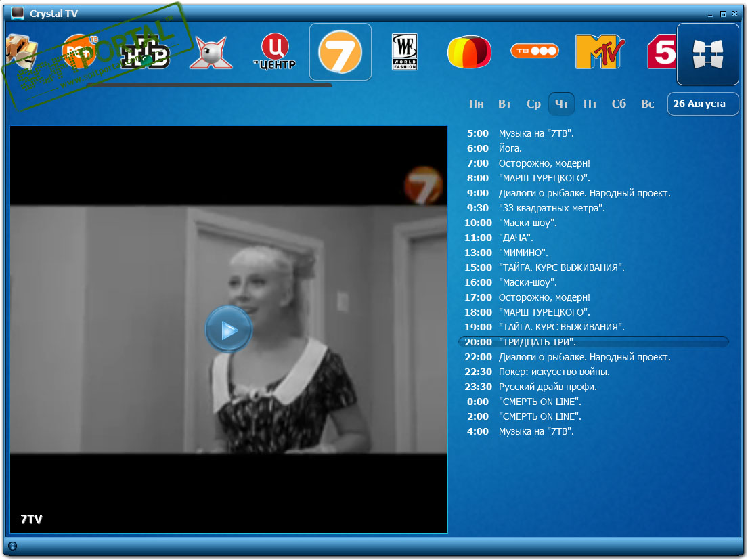Viewport: 748px width, 560px height.
Task: Switch to the Zvezda star channel
Action: point(211,52)
